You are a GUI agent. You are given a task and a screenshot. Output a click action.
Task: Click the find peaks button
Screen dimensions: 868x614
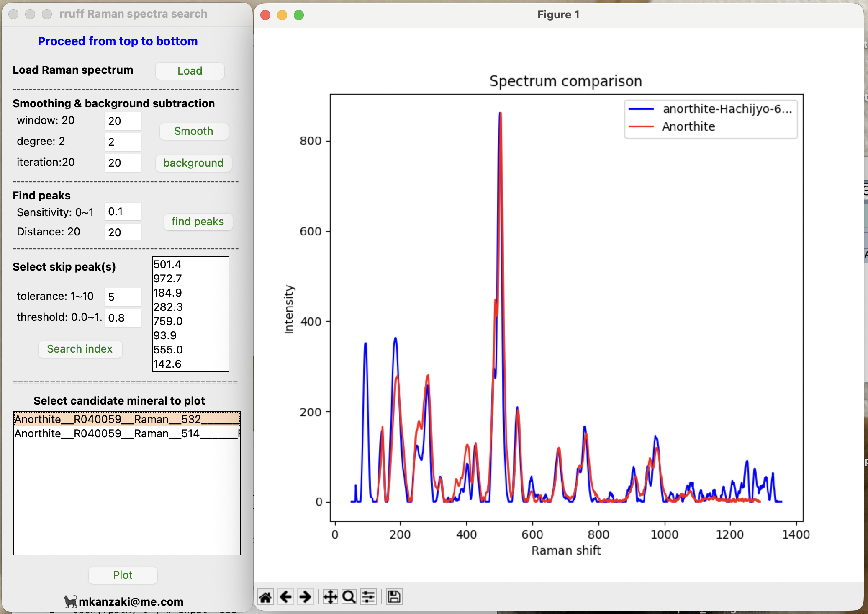pos(198,222)
